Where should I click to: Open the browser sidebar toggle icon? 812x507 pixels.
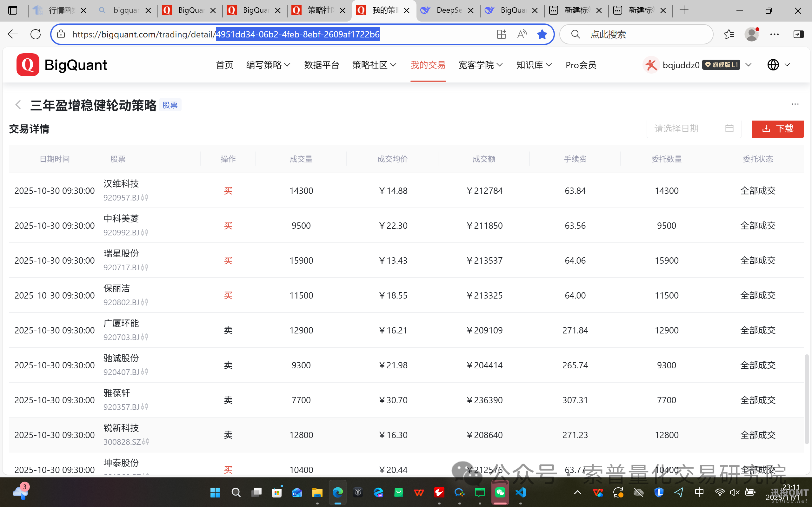[x=798, y=34]
